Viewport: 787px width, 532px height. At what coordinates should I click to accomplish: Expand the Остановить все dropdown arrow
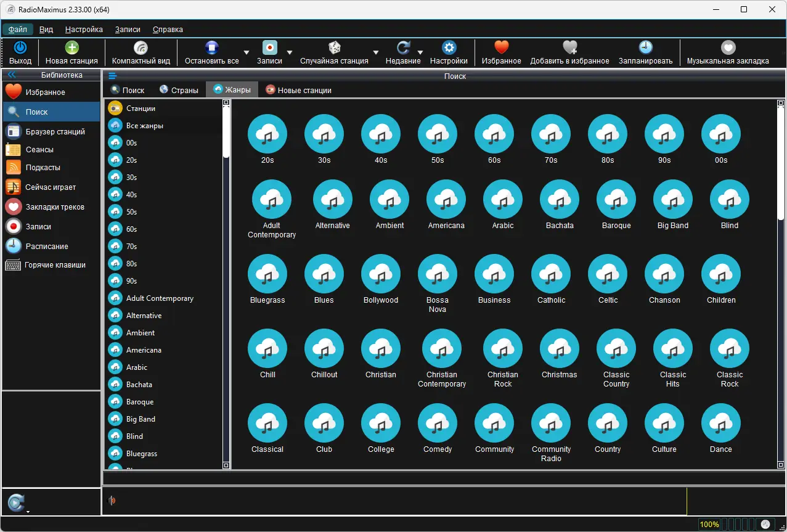(x=247, y=53)
